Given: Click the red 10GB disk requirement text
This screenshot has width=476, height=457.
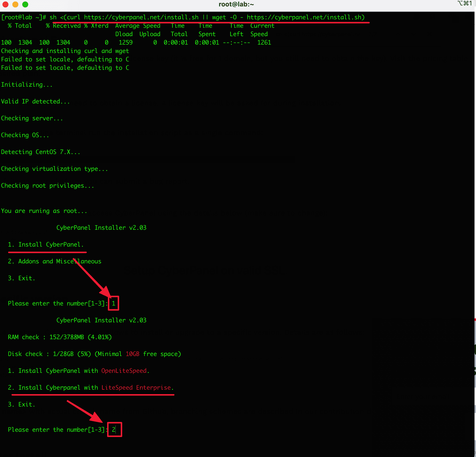Looking at the screenshot, I should [x=132, y=354].
